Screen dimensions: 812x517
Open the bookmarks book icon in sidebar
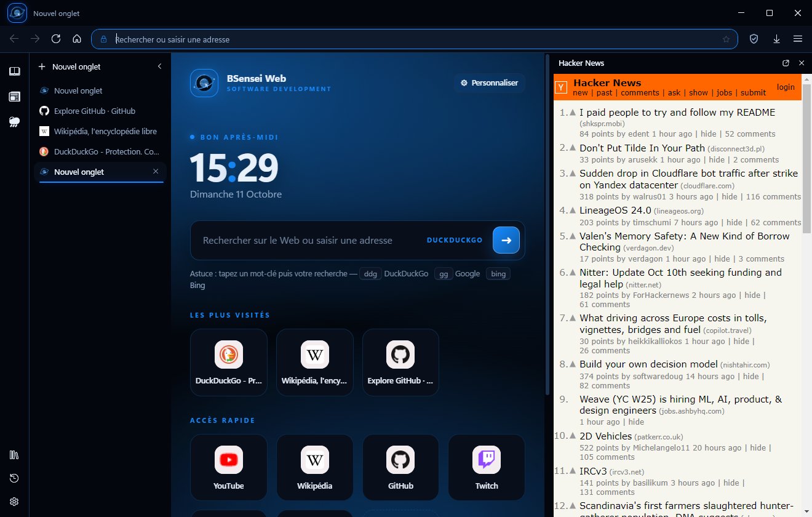tap(14, 71)
